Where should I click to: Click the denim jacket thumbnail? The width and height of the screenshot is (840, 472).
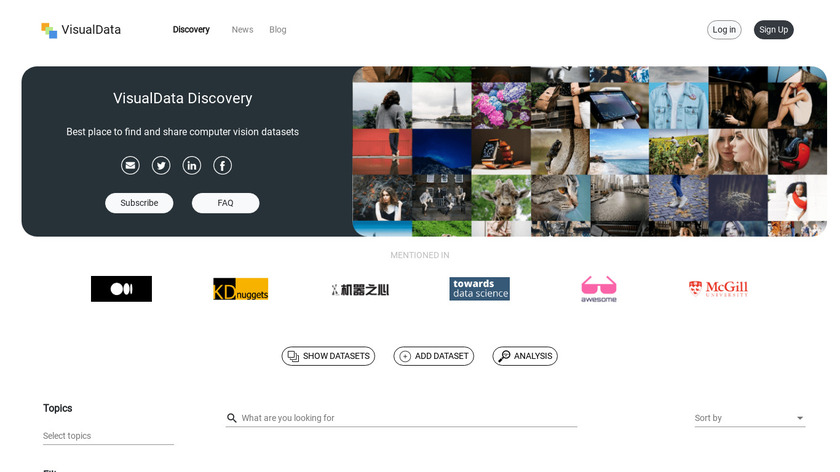coord(679,106)
